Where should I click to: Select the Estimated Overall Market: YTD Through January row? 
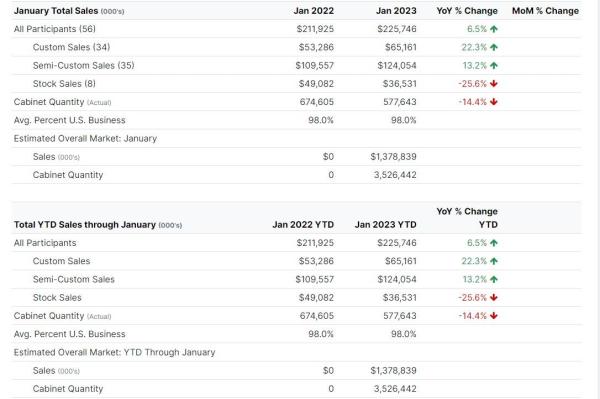point(297,352)
